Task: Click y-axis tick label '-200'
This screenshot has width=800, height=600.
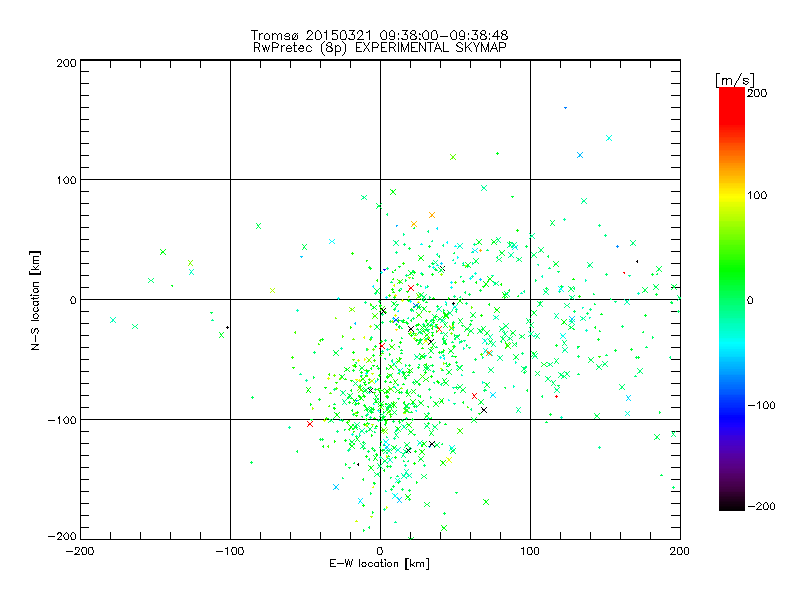Action: [x=62, y=536]
